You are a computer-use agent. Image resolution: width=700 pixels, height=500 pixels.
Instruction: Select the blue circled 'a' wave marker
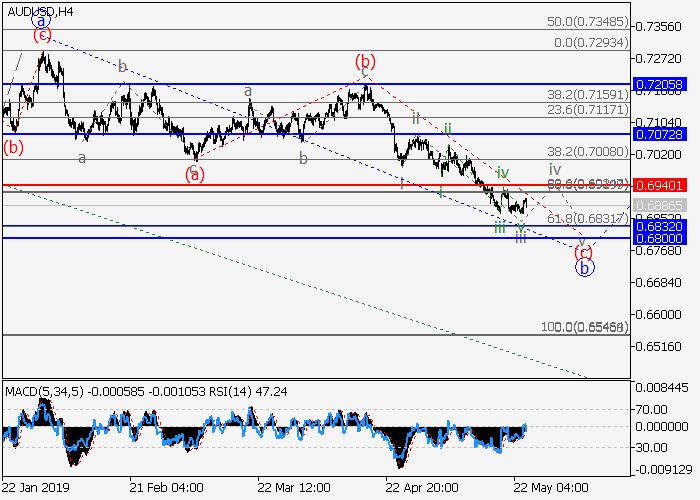pos(39,19)
